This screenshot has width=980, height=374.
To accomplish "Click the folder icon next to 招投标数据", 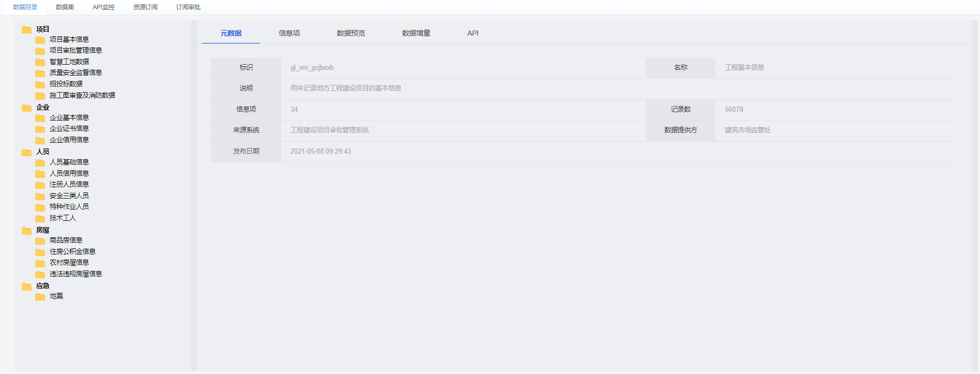I will (40, 84).
